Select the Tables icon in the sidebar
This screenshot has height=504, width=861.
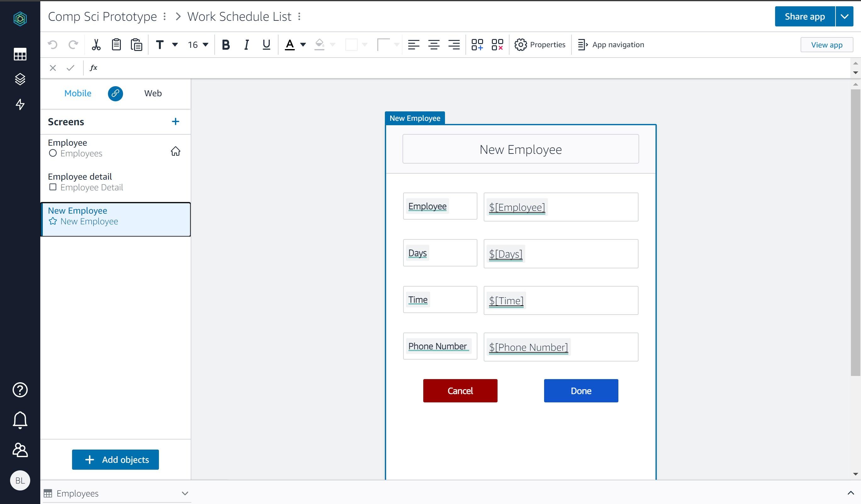[20, 54]
